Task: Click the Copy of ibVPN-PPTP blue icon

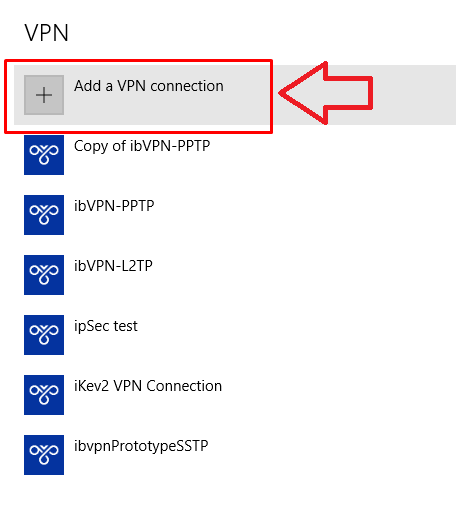Action: pyautogui.click(x=44, y=155)
